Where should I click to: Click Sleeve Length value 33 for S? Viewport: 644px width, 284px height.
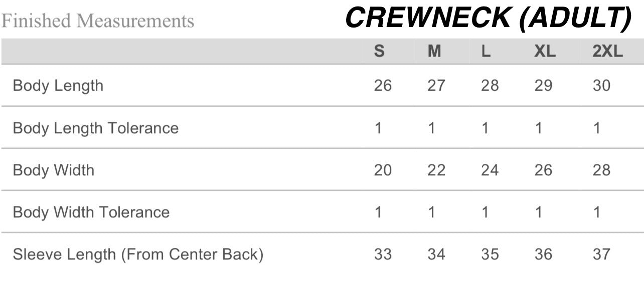pyautogui.click(x=383, y=254)
